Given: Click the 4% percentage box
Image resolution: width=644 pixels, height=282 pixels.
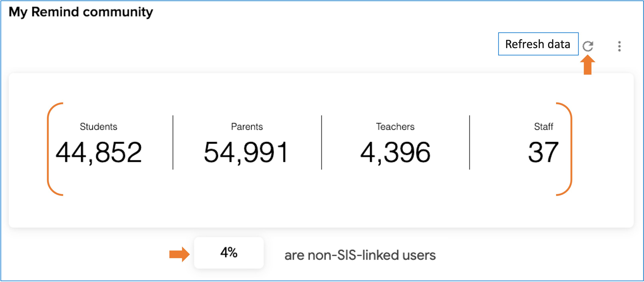Looking at the screenshot, I should [229, 253].
